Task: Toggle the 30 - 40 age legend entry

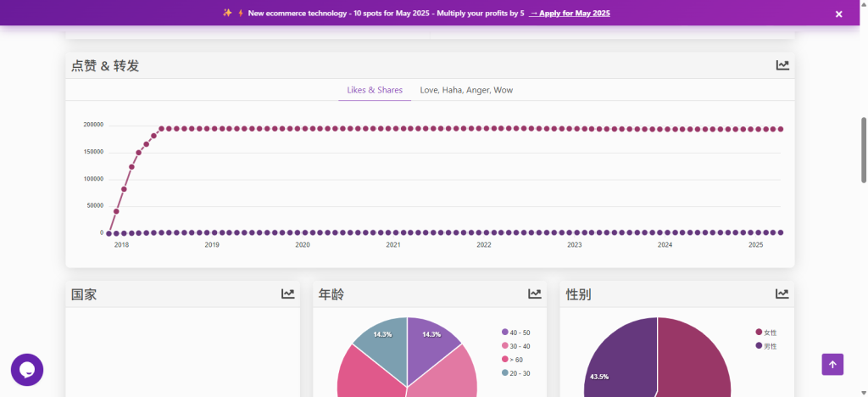Action: [516, 346]
